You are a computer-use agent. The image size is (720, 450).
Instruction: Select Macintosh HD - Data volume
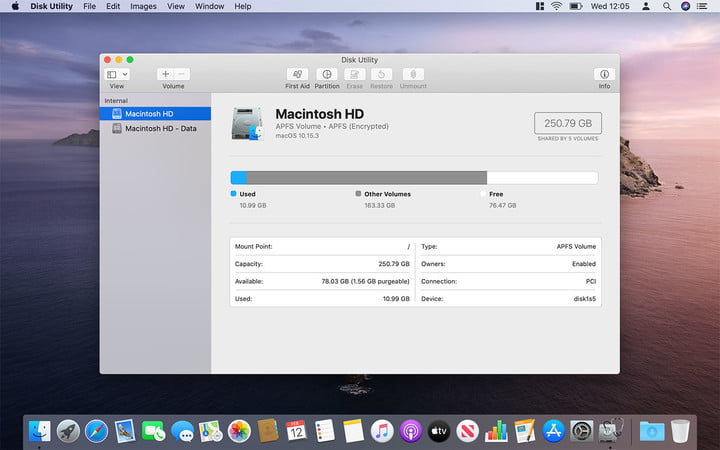[x=160, y=128]
